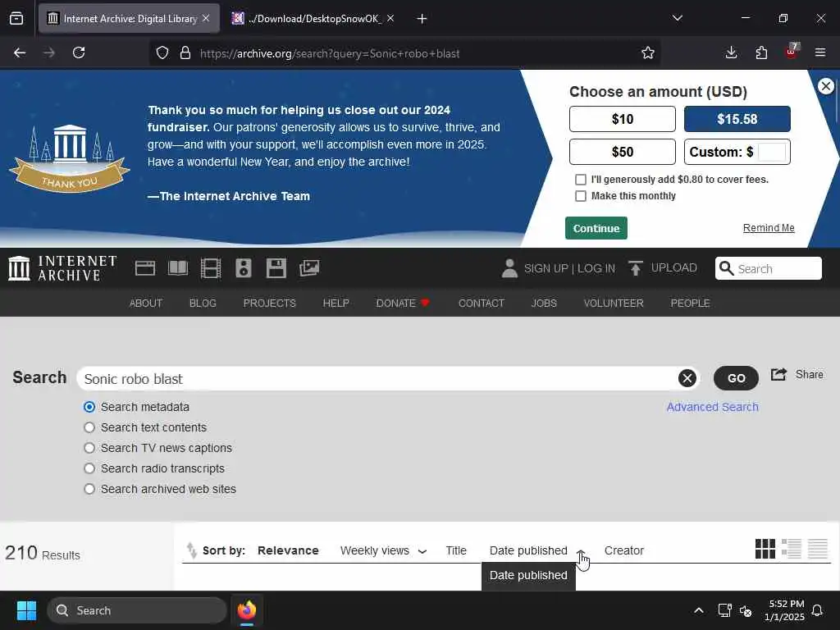The width and height of the screenshot is (840, 630).
Task: Switch to the DesktopSnowOK download tab
Action: (x=313, y=18)
